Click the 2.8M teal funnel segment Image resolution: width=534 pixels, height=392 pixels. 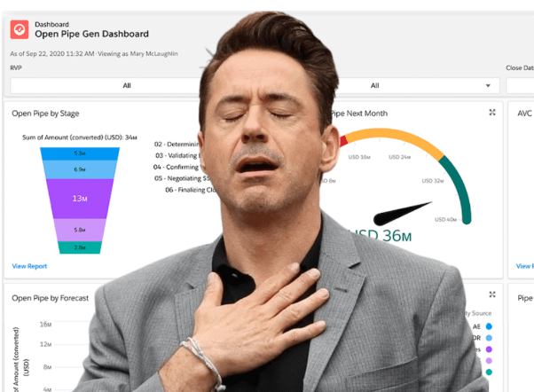coord(80,247)
